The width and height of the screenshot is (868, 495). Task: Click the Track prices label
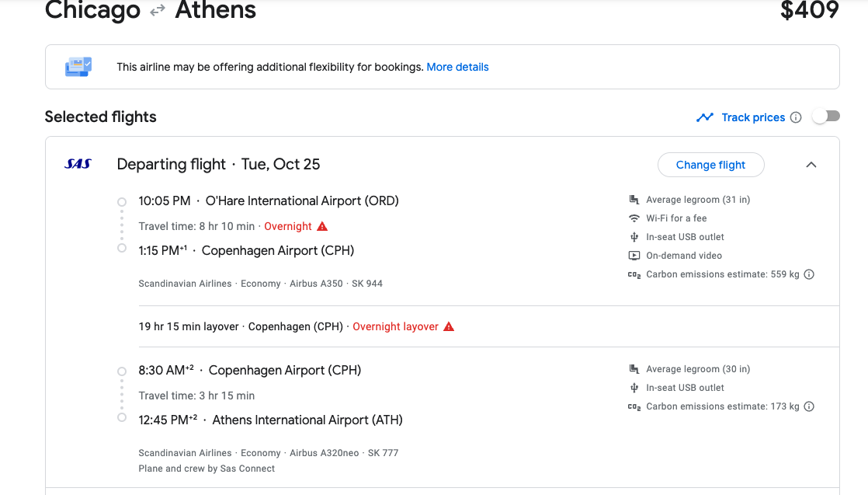pyautogui.click(x=753, y=117)
